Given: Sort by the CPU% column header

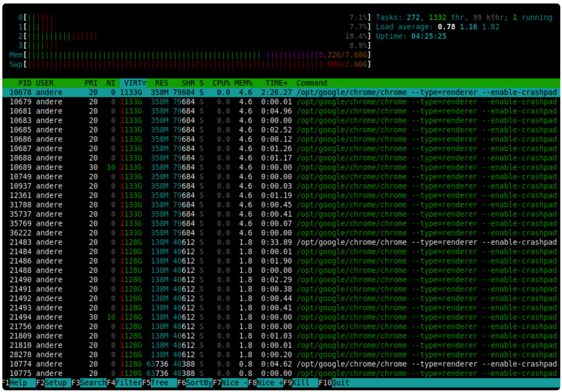Looking at the screenshot, I should 221,83.
